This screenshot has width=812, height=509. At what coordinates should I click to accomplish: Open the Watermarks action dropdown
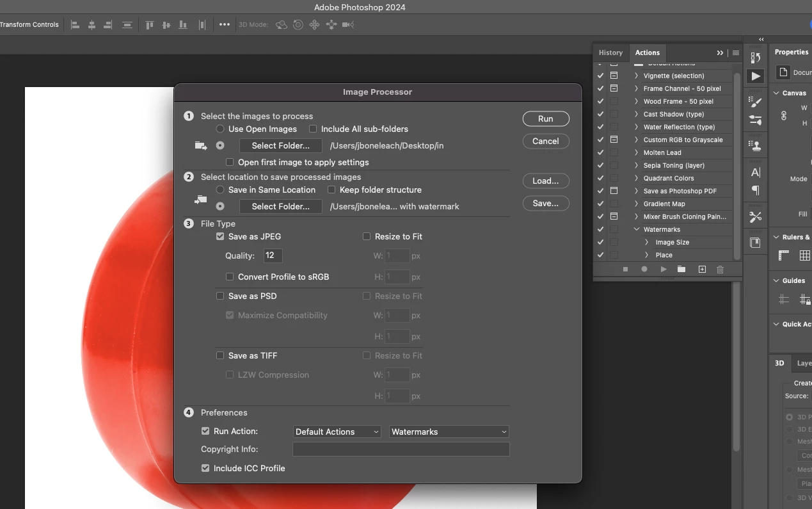point(449,432)
